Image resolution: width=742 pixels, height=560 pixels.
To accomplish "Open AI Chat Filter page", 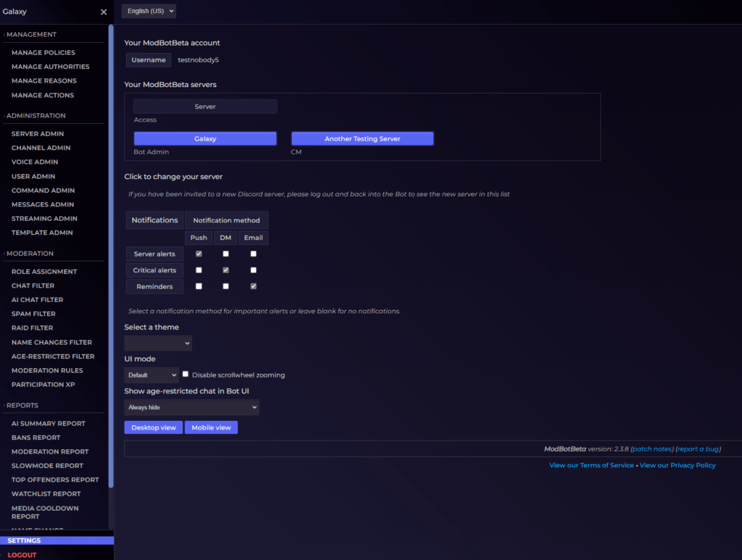I will point(37,300).
